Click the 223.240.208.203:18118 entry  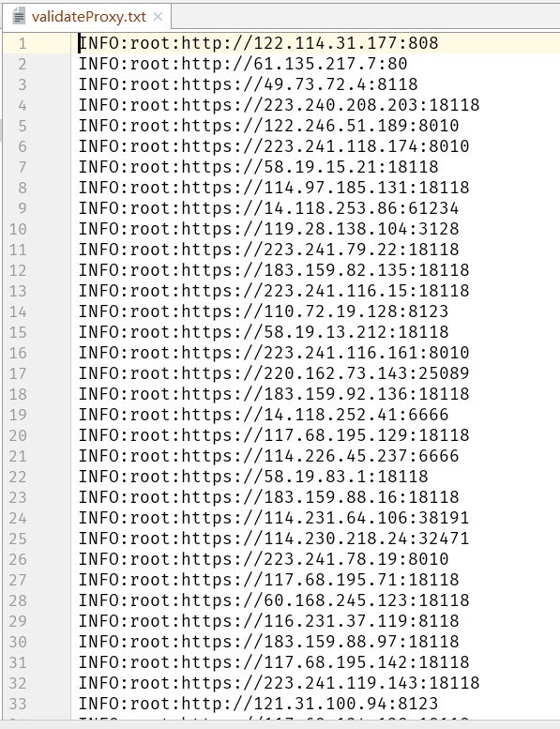[x=279, y=105]
